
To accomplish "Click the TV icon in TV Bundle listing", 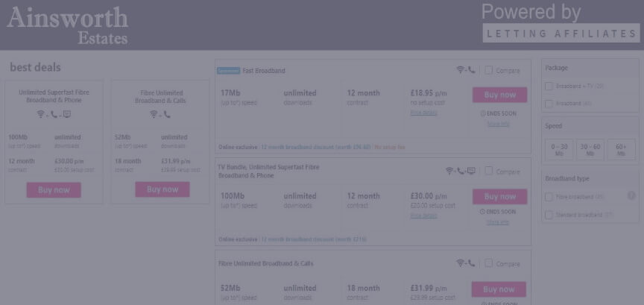I will pos(471,171).
